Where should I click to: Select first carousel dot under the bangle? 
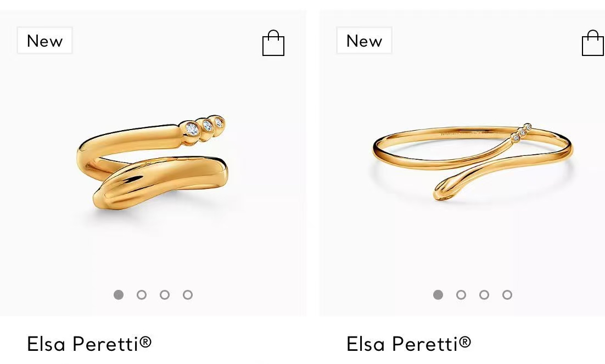pyautogui.click(x=438, y=295)
